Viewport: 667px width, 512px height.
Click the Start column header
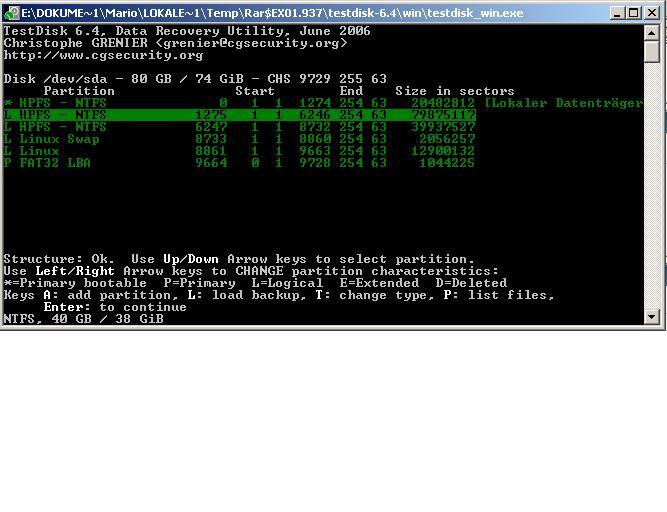tap(255, 91)
